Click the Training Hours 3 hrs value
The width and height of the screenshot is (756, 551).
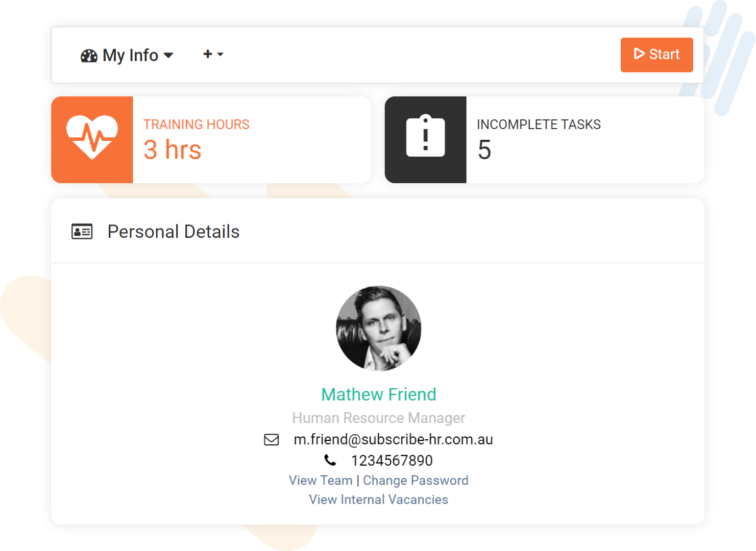[173, 149]
